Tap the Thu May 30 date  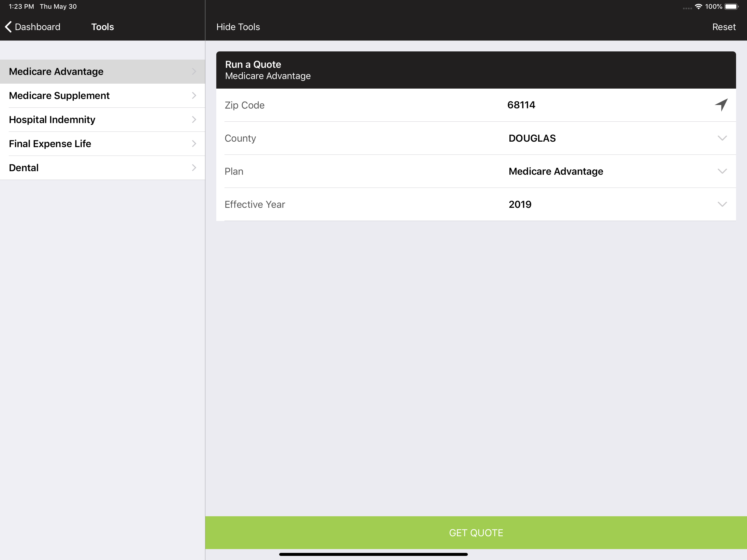58,6
